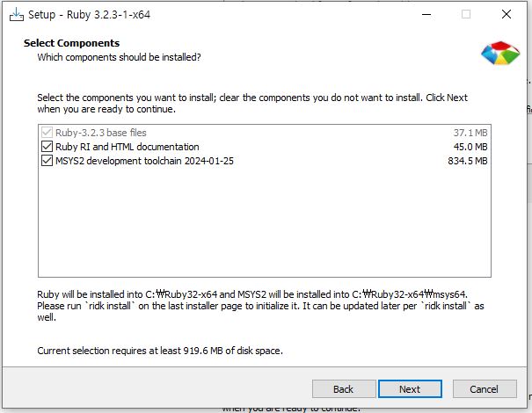Continue with the Next button
The height and width of the screenshot is (413, 532).
[410, 389]
